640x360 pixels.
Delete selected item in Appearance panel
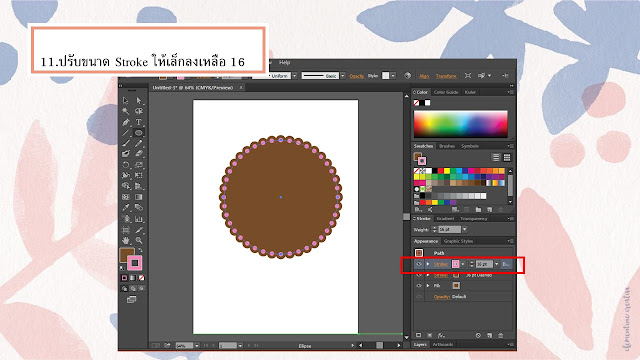click(x=501, y=336)
